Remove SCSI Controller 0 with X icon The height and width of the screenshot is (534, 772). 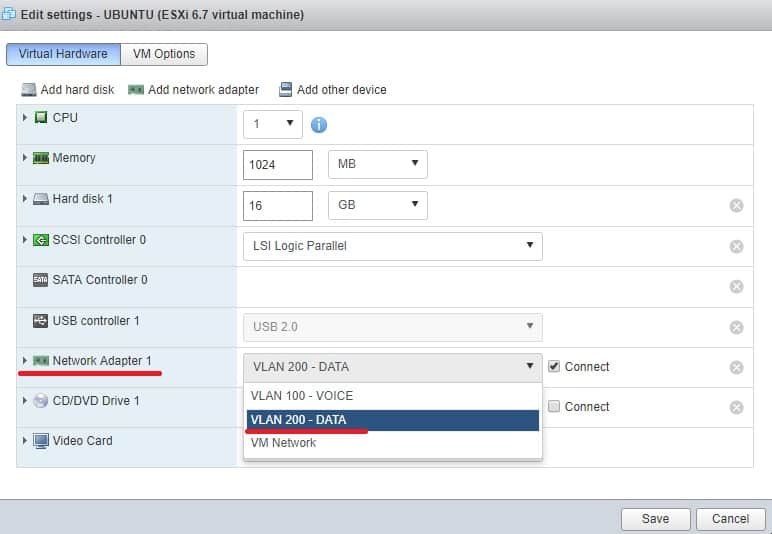coord(736,246)
